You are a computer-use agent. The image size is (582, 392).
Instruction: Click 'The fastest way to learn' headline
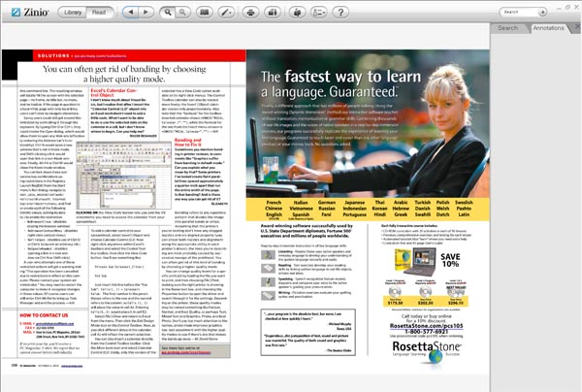point(340,77)
